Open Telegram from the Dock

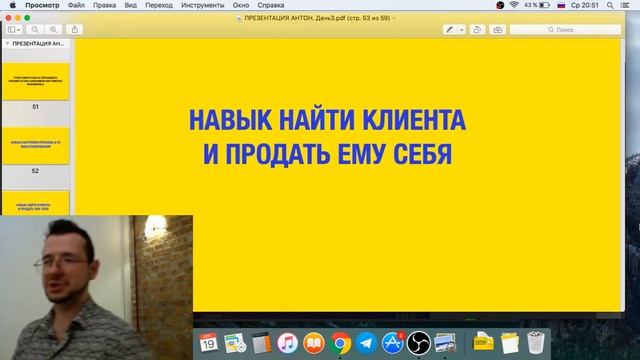tap(366, 343)
